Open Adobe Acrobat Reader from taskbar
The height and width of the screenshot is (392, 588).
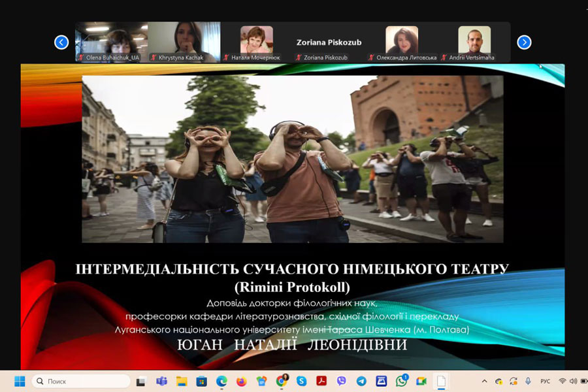[321, 382]
